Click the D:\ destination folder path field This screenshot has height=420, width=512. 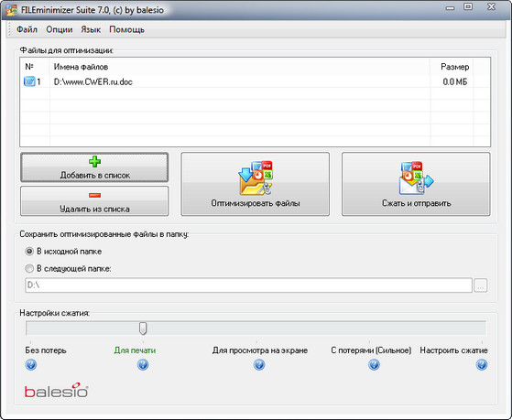[x=248, y=285]
